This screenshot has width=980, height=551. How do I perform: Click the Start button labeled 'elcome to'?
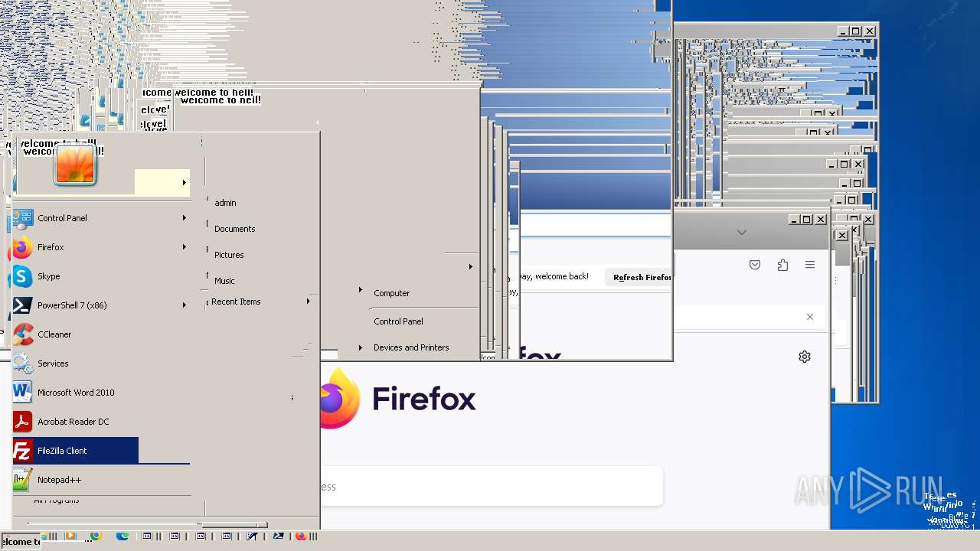click(20, 542)
